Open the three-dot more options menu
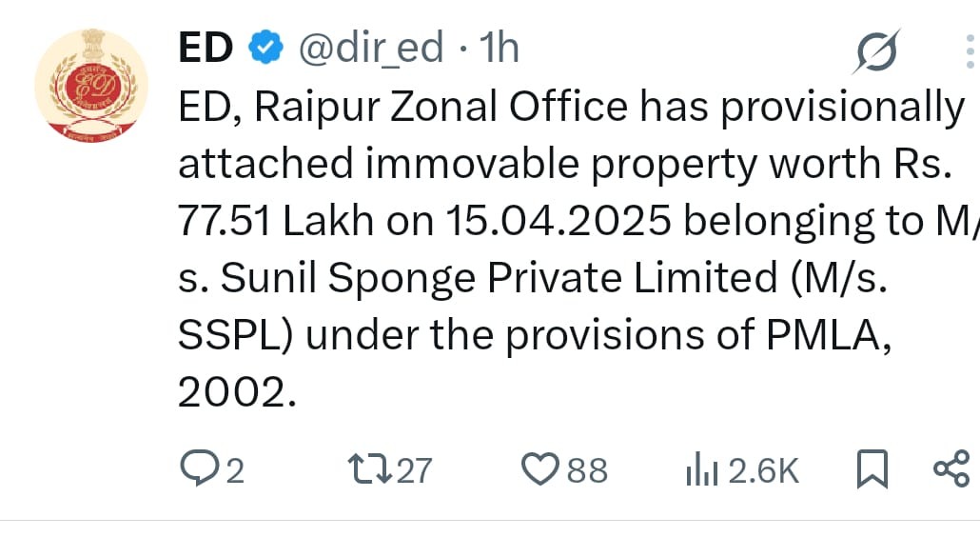980x537 pixels. pos(970,51)
